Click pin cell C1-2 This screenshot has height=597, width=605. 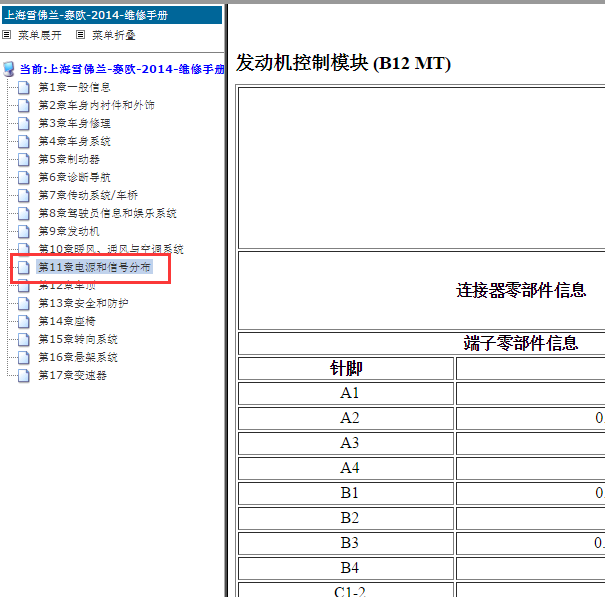pos(346,590)
